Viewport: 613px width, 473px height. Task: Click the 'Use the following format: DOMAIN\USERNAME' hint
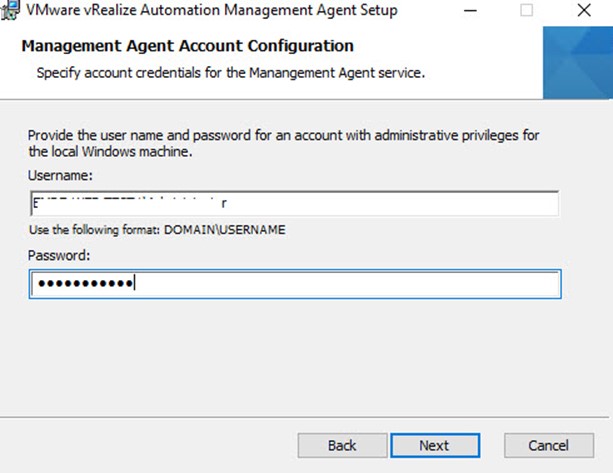157,229
